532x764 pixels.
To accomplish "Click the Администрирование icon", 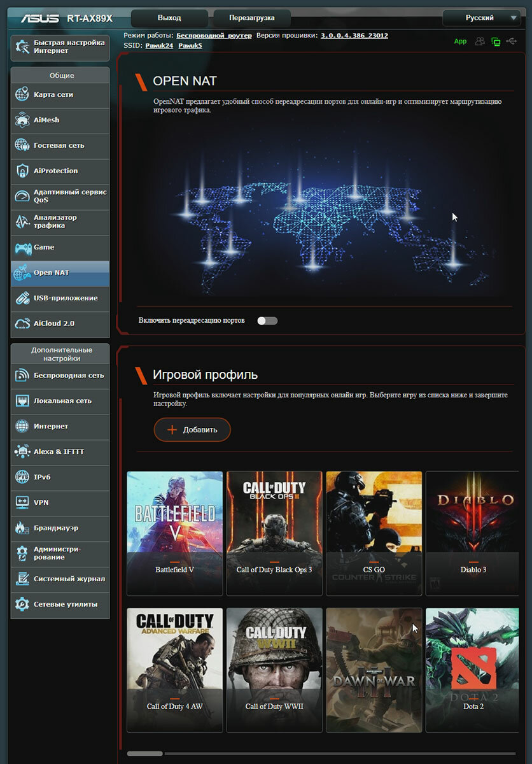I will point(22,554).
